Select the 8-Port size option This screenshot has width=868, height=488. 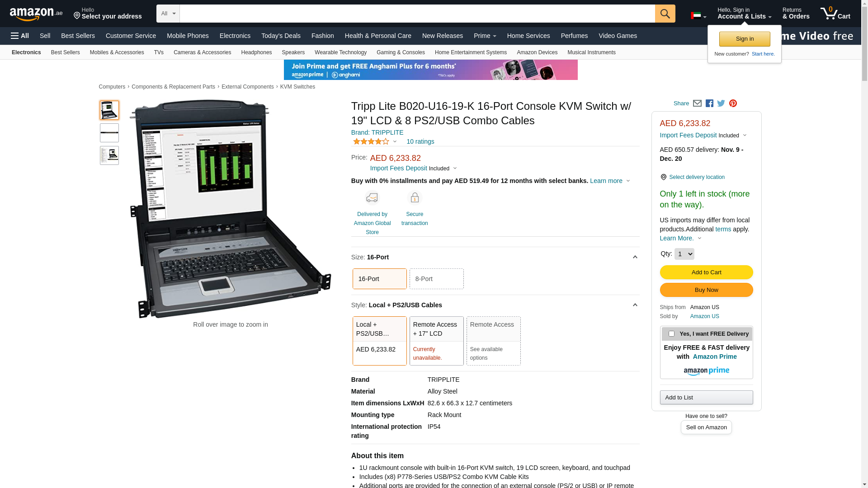436,279
